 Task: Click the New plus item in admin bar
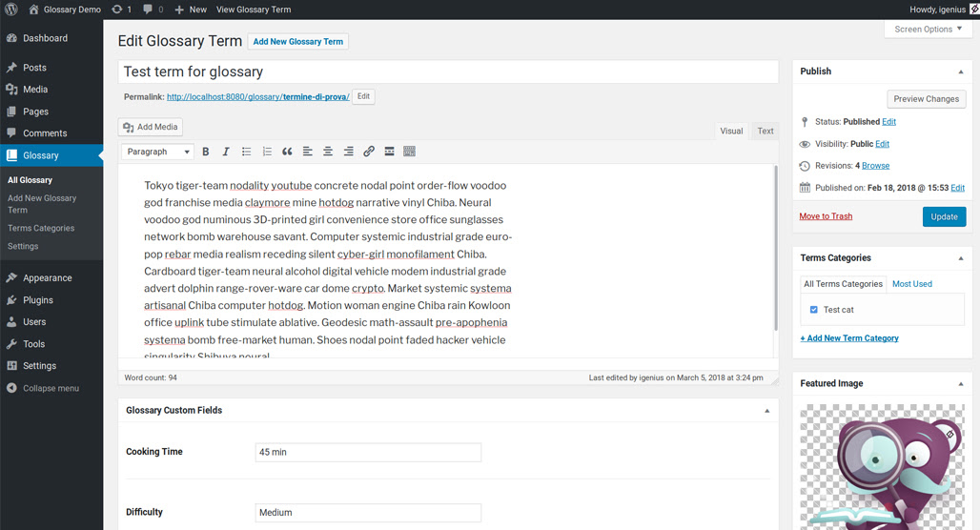tap(191, 10)
